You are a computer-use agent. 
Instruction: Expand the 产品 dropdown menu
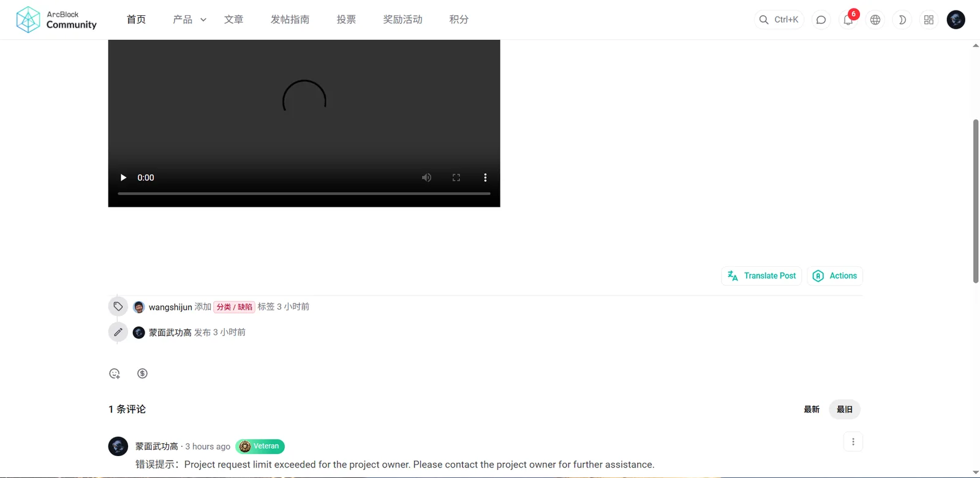coord(189,20)
